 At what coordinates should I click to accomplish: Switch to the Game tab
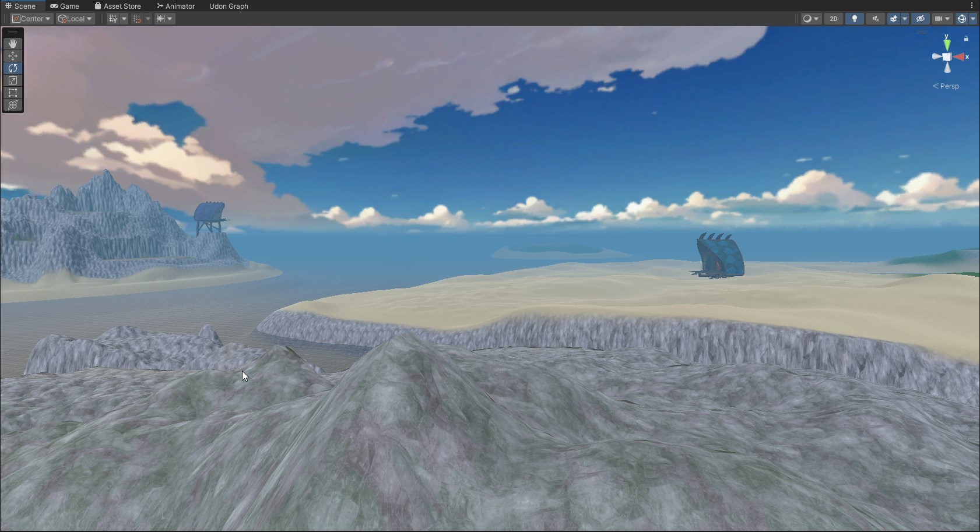(x=65, y=6)
